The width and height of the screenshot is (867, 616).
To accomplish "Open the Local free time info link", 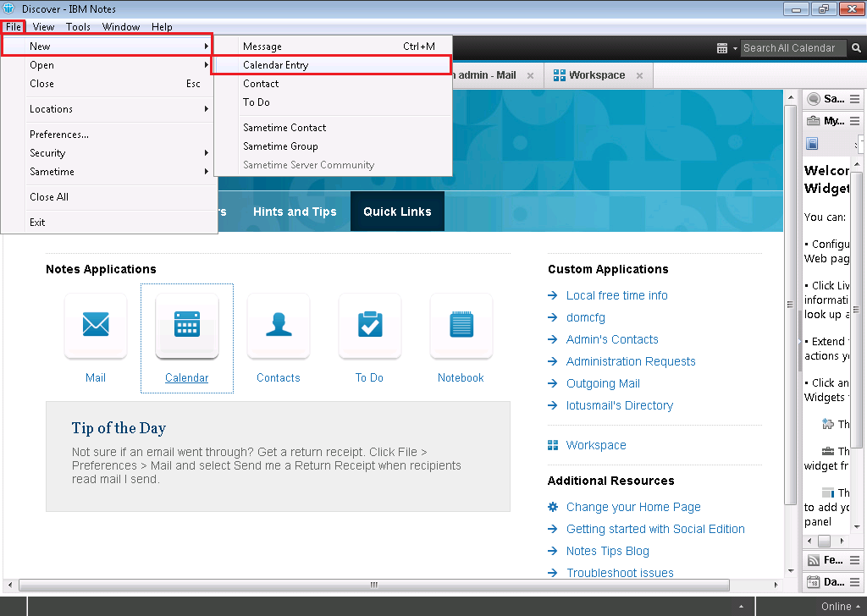I will click(x=616, y=295).
